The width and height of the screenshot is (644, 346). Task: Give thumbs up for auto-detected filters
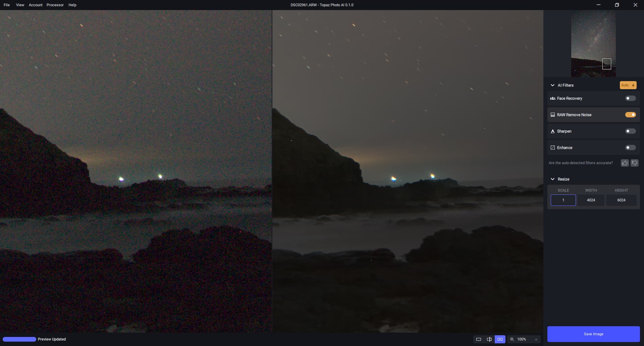[x=625, y=163]
